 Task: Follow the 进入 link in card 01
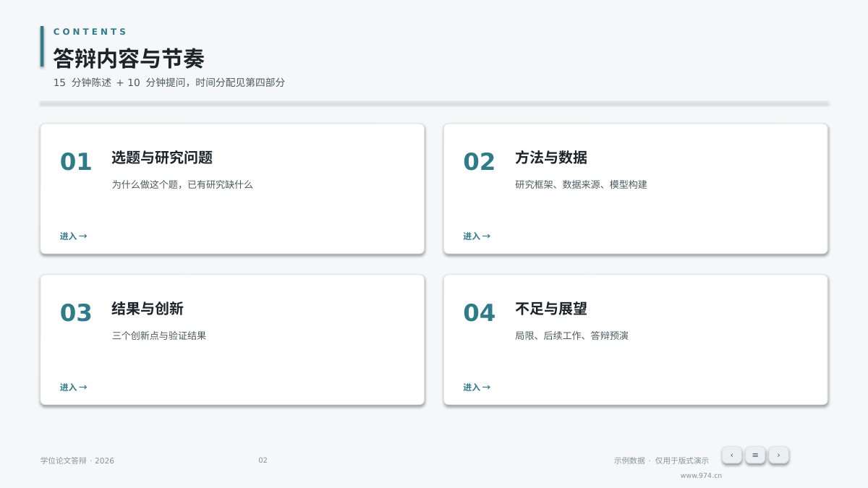pyautogui.click(x=73, y=236)
